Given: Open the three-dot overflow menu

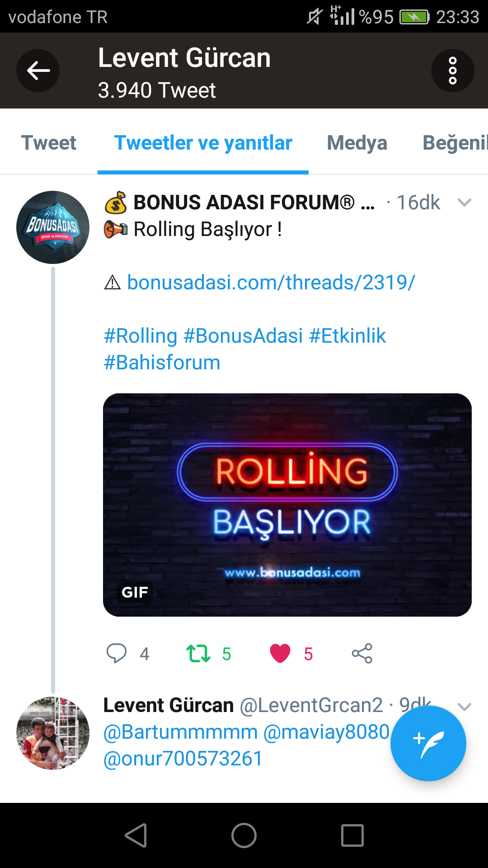Looking at the screenshot, I should 452,71.
